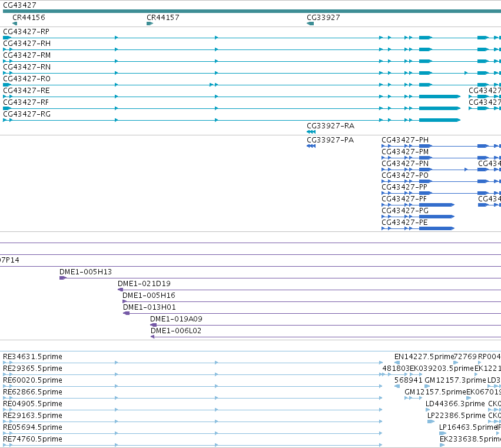
Task: Select BAC clone DME1-019A09 label
Action: pyautogui.click(x=177, y=319)
